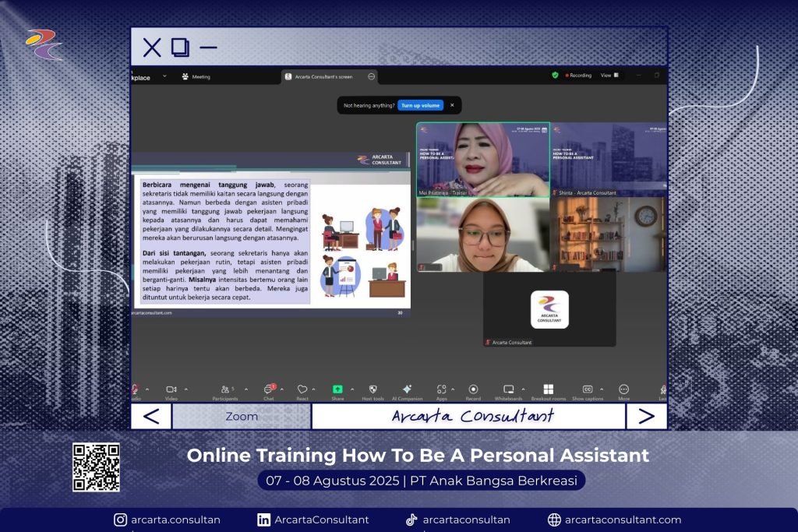Open Host tools shield icon
This screenshot has width=798, height=532.
coord(373,389)
